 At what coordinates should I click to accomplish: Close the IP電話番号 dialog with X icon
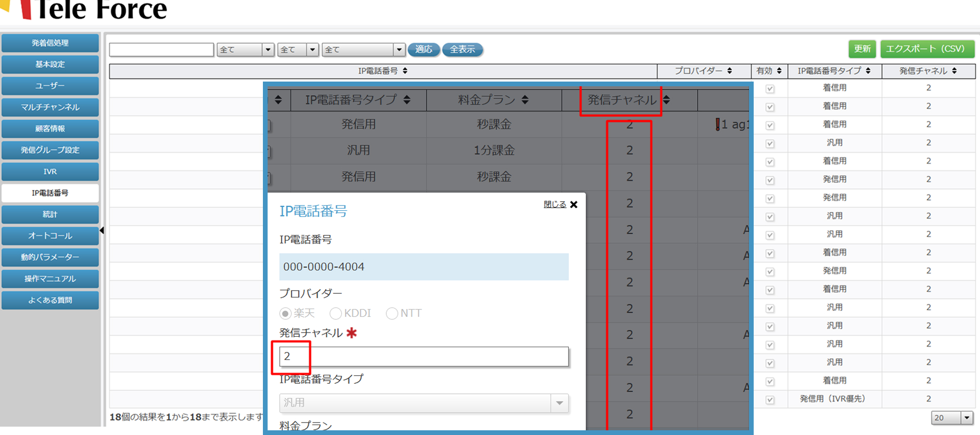pos(574,204)
